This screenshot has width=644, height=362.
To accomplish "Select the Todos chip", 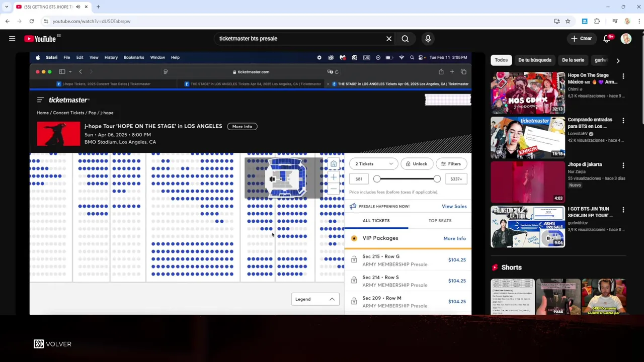I will (501, 60).
